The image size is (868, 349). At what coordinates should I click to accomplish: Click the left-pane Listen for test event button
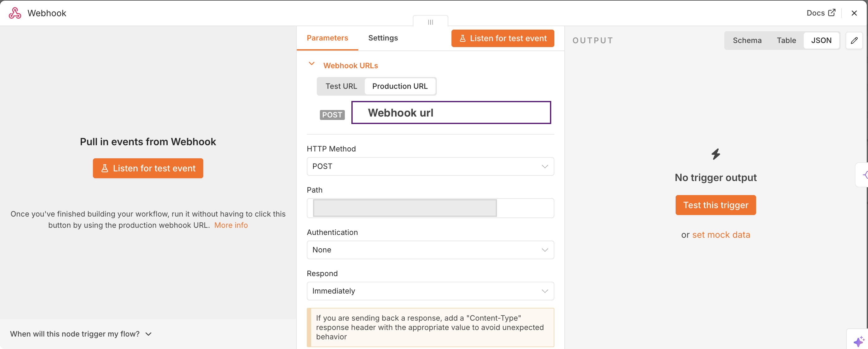[148, 169]
